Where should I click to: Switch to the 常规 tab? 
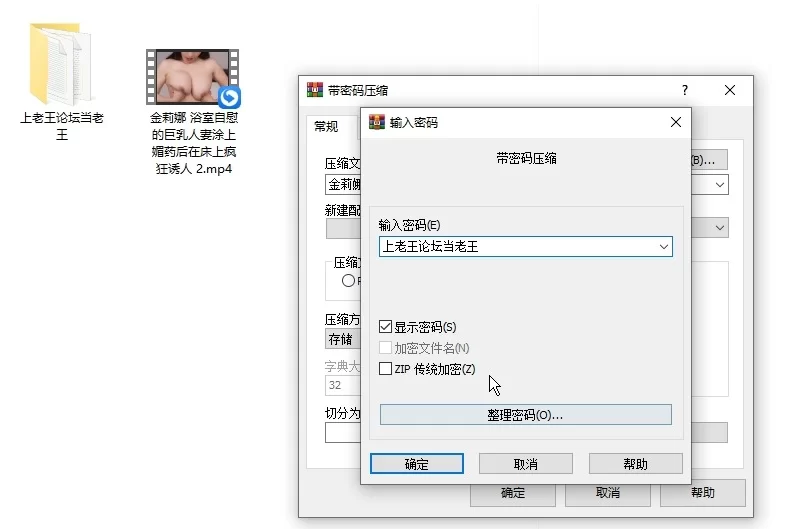326,126
